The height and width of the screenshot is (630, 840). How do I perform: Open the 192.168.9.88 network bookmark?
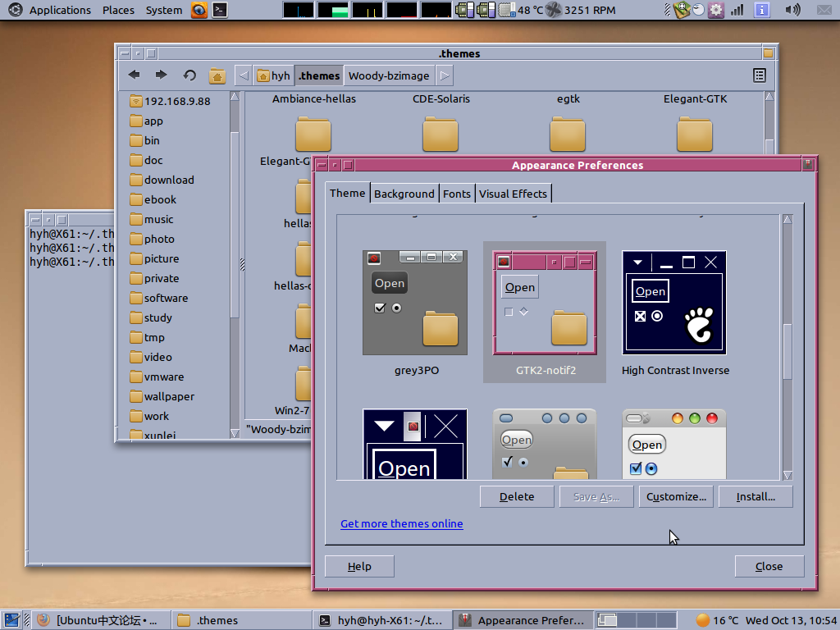[x=171, y=101]
